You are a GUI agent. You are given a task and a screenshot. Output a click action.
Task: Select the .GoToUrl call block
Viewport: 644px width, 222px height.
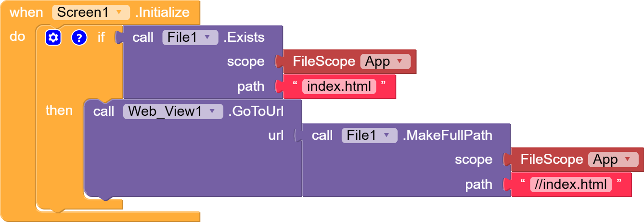coord(256,111)
